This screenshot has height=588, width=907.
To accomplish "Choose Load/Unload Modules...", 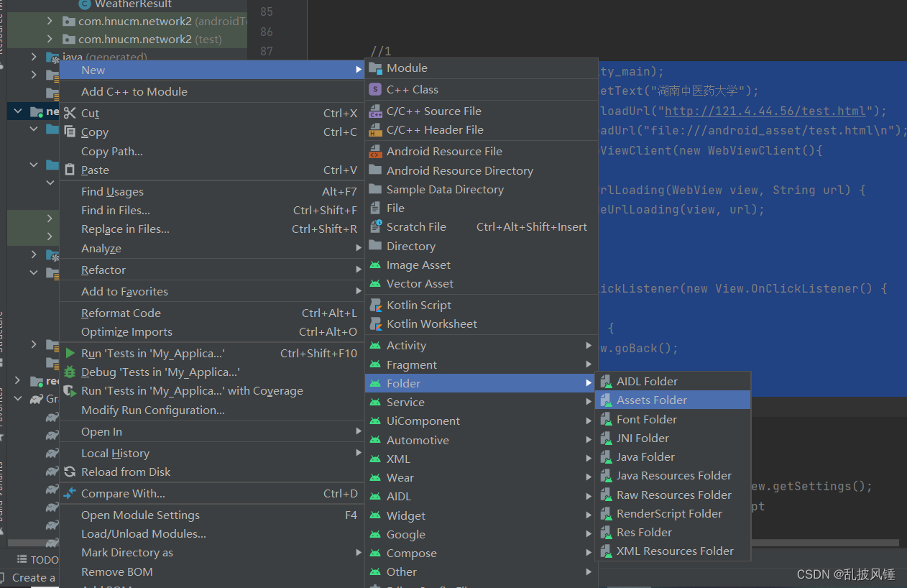I will coord(212,534).
